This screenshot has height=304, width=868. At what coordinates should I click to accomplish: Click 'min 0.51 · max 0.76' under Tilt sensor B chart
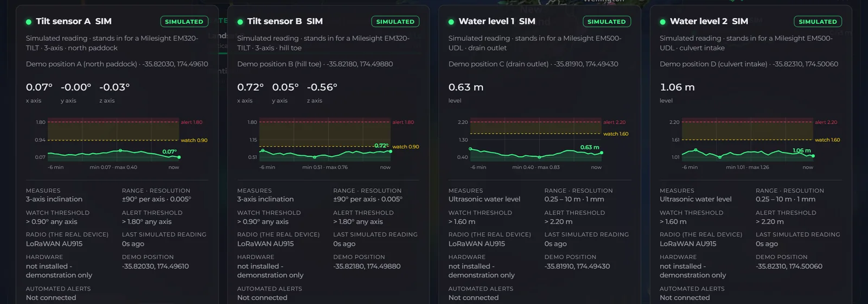tap(325, 167)
